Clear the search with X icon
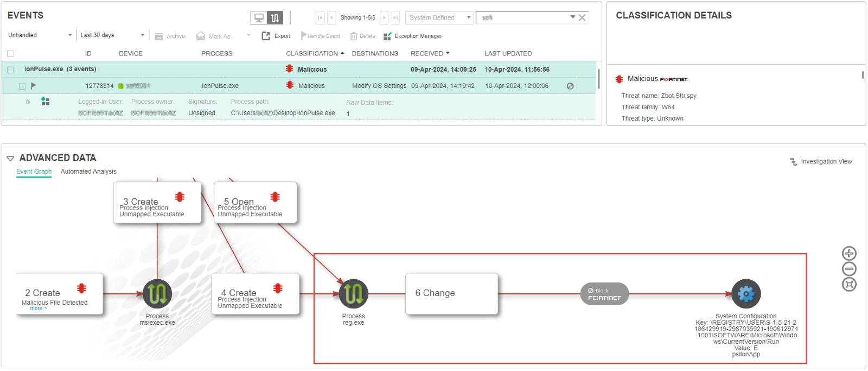 click(x=582, y=17)
